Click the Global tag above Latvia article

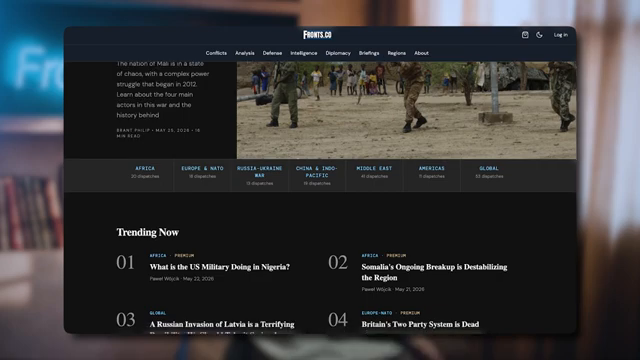pos(158,313)
